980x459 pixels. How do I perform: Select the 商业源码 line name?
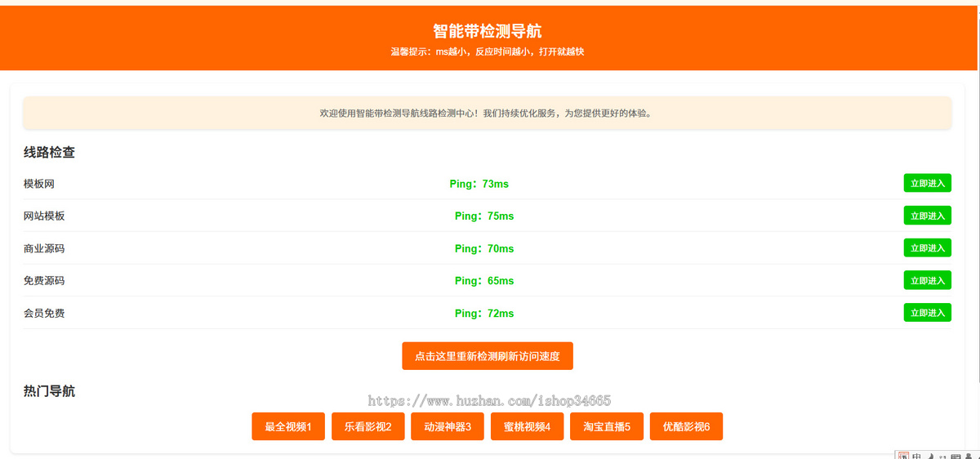tap(44, 248)
